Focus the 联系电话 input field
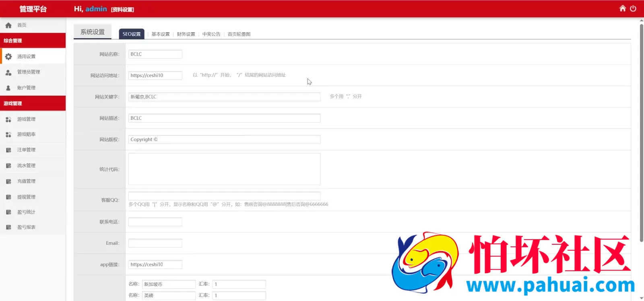Screen dimensions: 644x301 coord(155,222)
